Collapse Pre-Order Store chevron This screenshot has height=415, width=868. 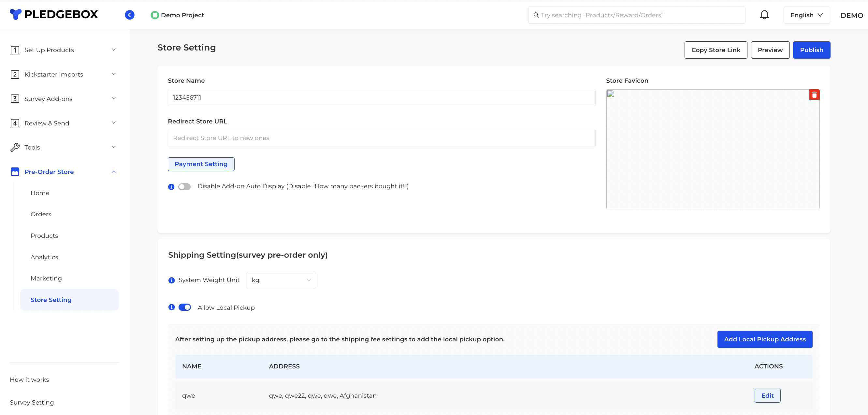[x=114, y=172]
